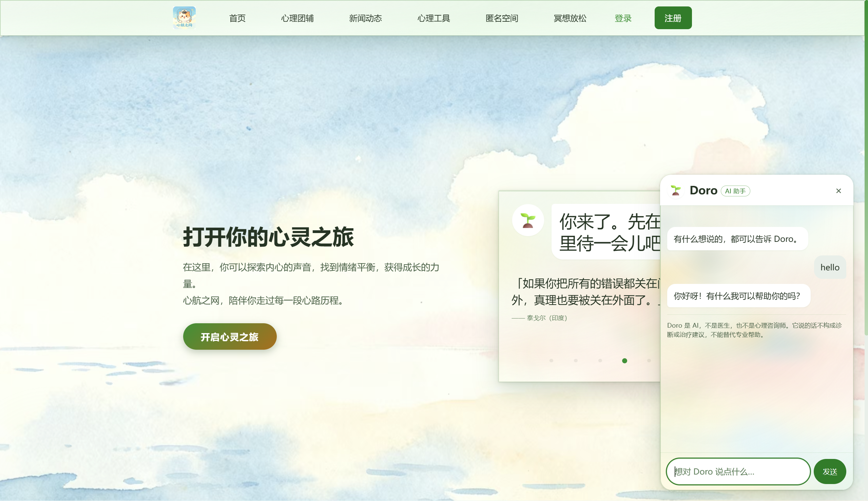
Task: Click the page vertical scrollbar
Action: pyautogui.click(x=866, y=168)
